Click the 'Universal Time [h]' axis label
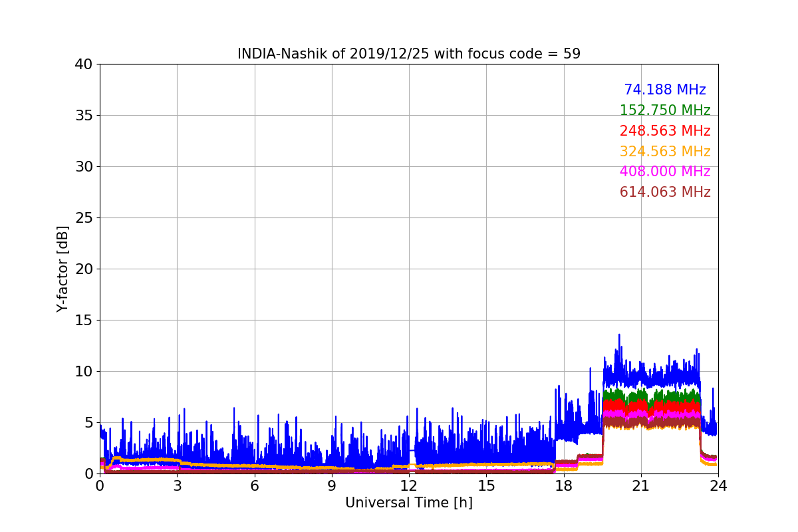The image size is (798, 532). [409, 503]
